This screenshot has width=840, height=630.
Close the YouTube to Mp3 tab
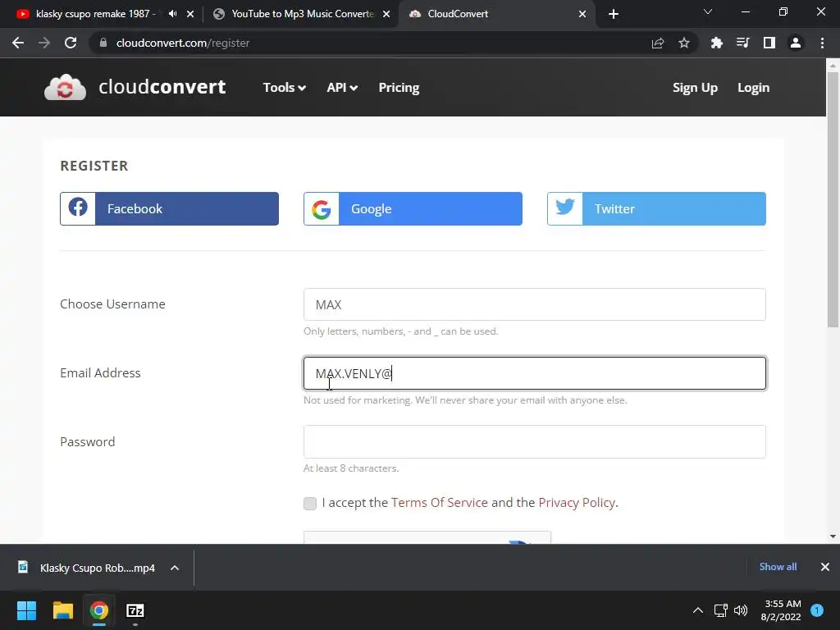(386, 14)
